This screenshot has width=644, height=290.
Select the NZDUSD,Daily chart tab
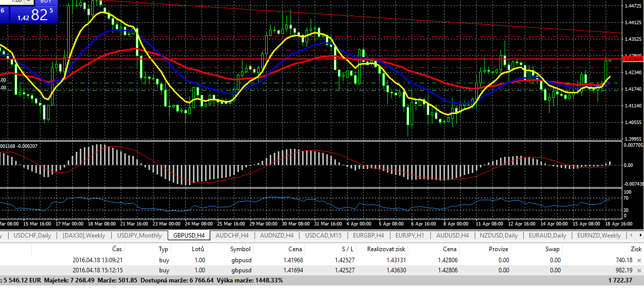[x=498, y=236]
